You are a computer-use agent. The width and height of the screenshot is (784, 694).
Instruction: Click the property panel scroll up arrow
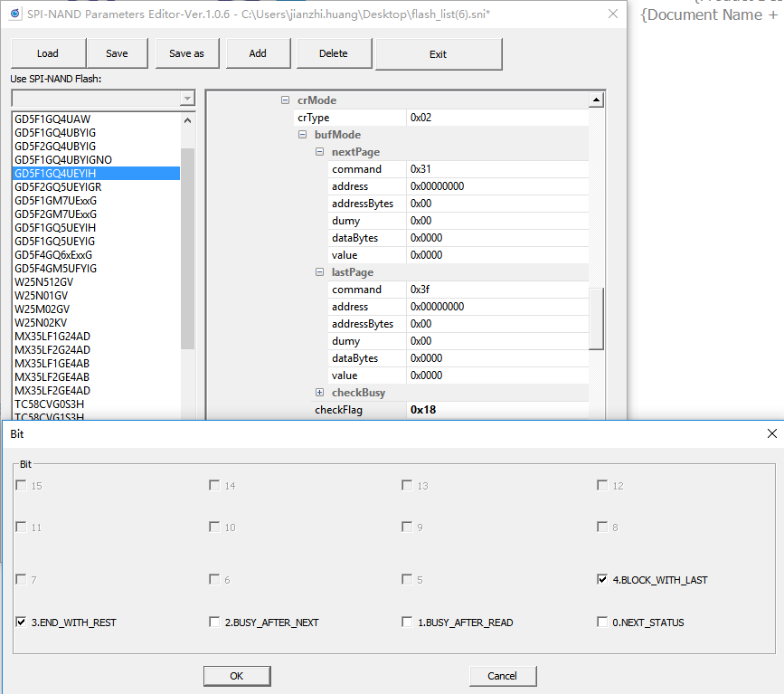596,100
